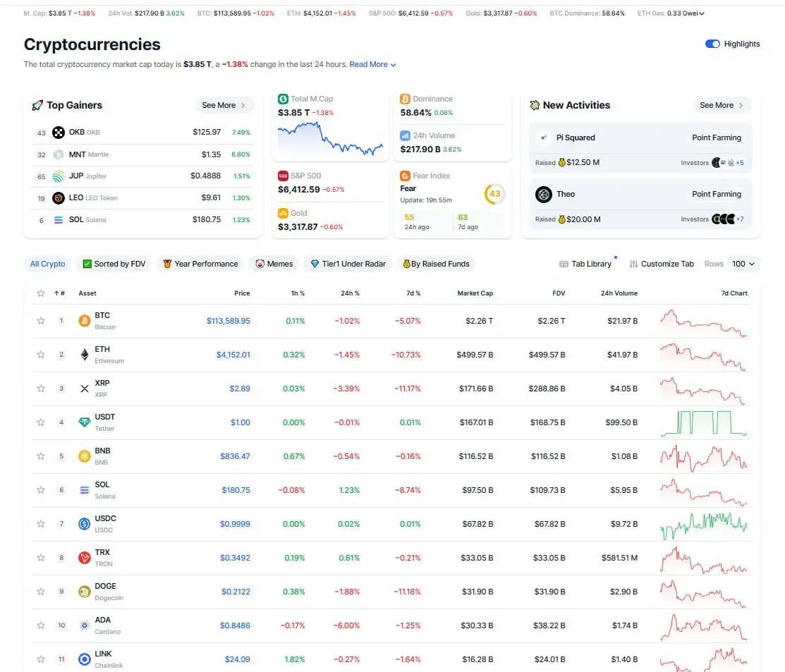Click Customize Tab button
The image size is (785, 672).
pos(662,264)
